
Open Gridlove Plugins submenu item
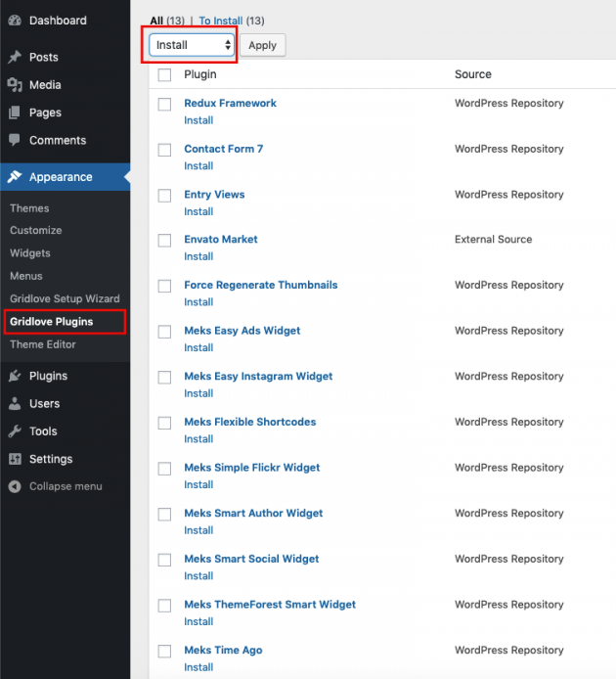tap(52, 322)
